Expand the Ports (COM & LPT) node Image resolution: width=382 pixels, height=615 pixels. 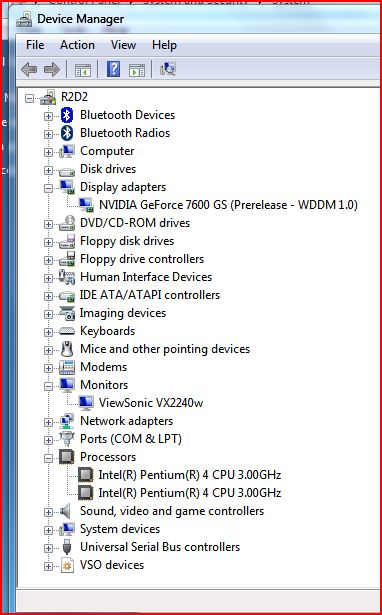click(x=48, y=440)
